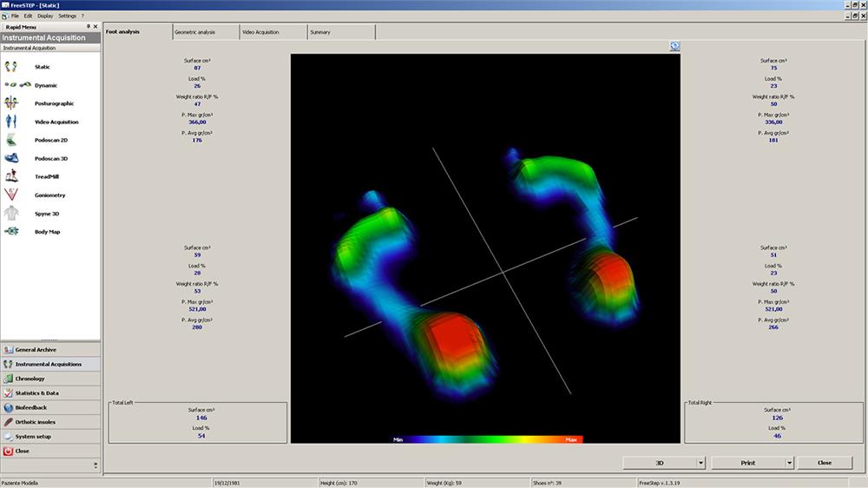Pin the Rapid Menu panel
868x488 pixels.
[x=89, y=27]
